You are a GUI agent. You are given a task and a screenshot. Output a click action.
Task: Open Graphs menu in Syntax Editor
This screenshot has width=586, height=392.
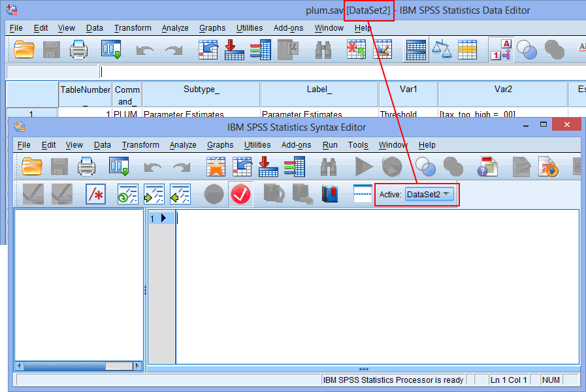220,145
